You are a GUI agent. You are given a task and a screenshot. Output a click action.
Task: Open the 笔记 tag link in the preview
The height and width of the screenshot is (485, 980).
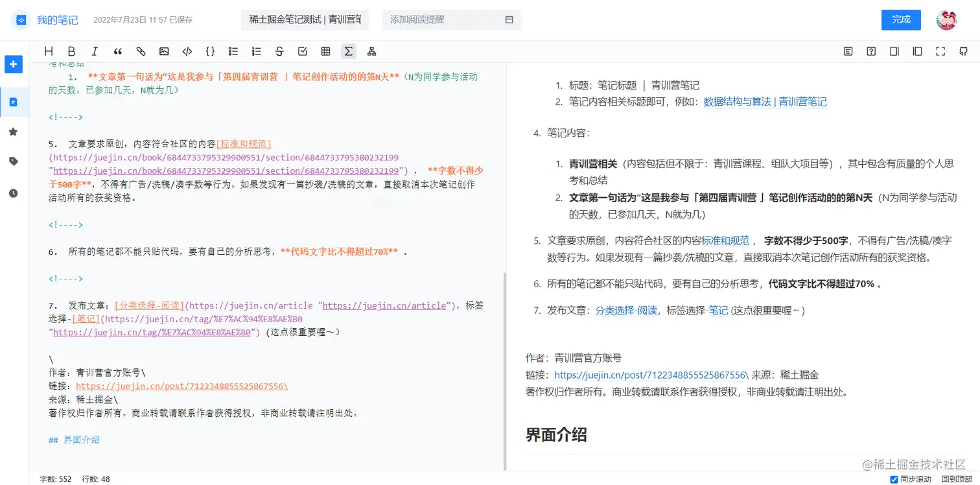718,311
